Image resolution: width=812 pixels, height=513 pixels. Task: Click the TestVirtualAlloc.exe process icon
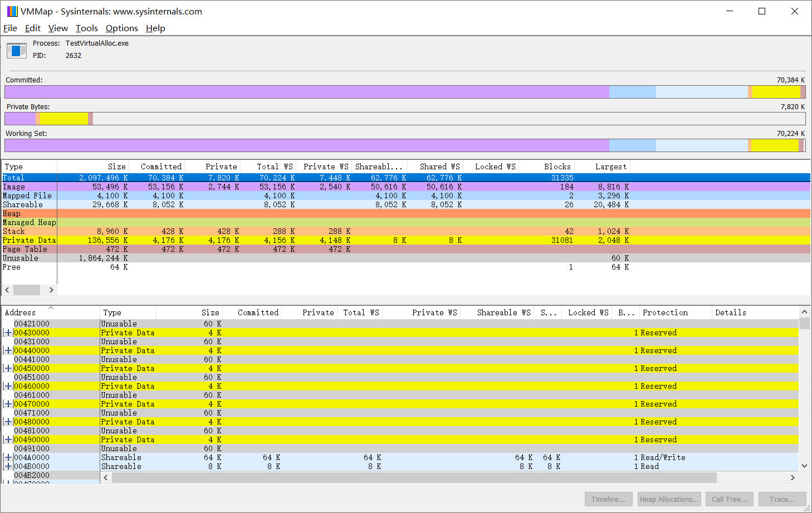[x=16, y=50]
